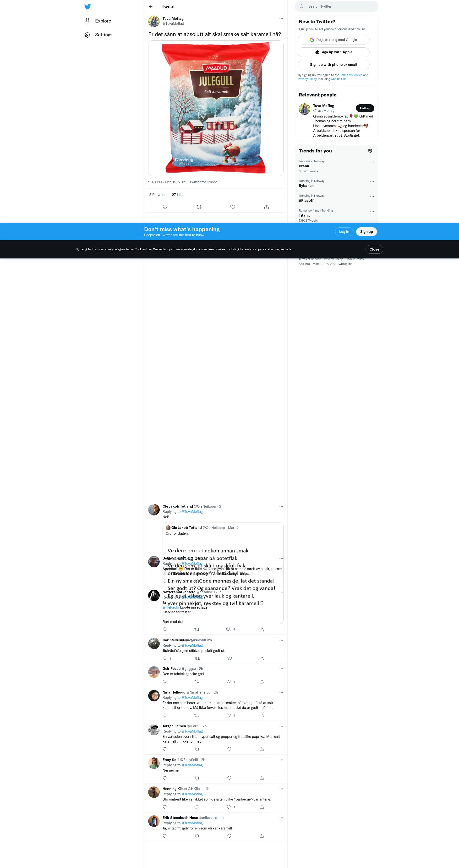This screenshot has width=459, height=868.
Task: Sign up with Apple
Action: pyautogui.click(x=333, y=52)
